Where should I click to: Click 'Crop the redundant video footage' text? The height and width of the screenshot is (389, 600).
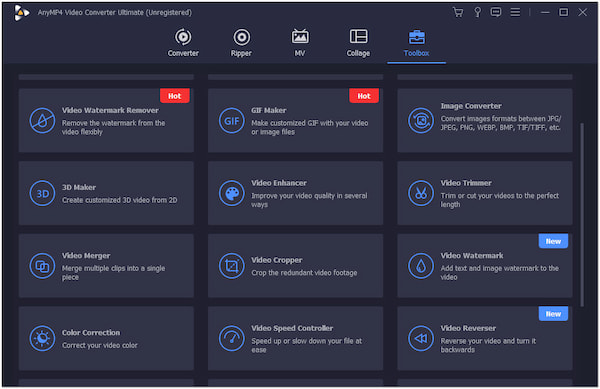coord(304,273)
